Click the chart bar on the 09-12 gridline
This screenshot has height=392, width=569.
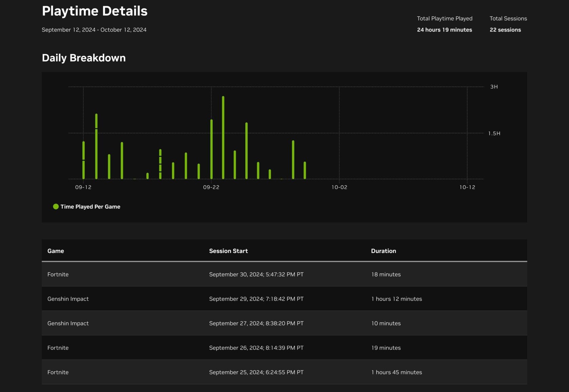coord(84,160)
